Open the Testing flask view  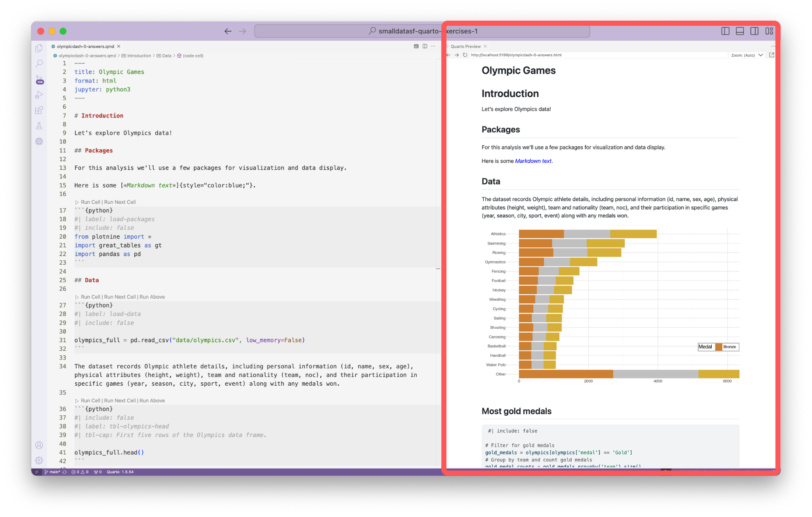tap(39, 126)
